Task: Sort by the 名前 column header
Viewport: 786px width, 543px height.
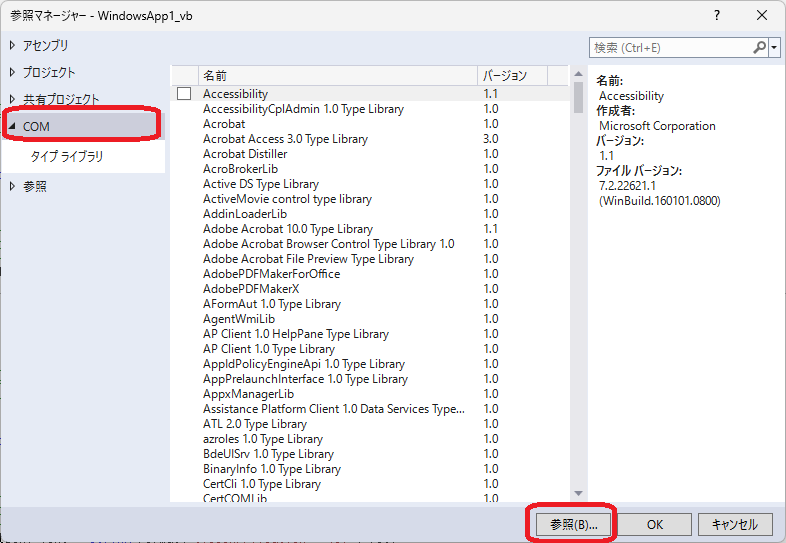Action: [338, 76]
